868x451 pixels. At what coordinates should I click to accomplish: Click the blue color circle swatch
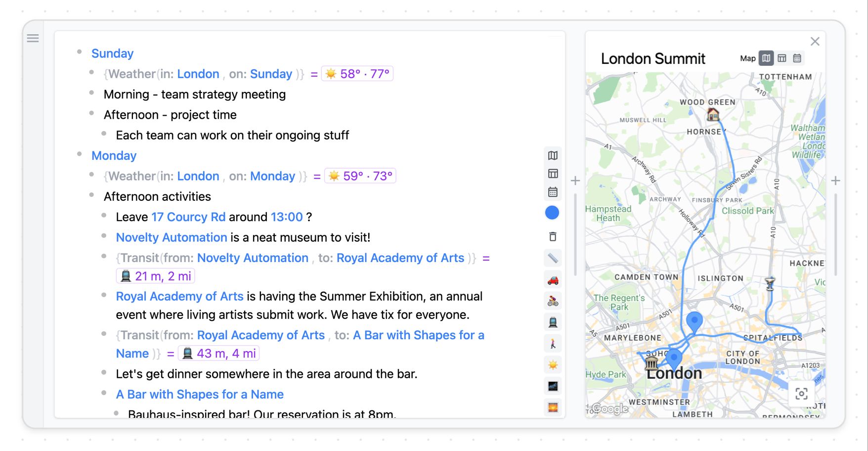[552, 213]
